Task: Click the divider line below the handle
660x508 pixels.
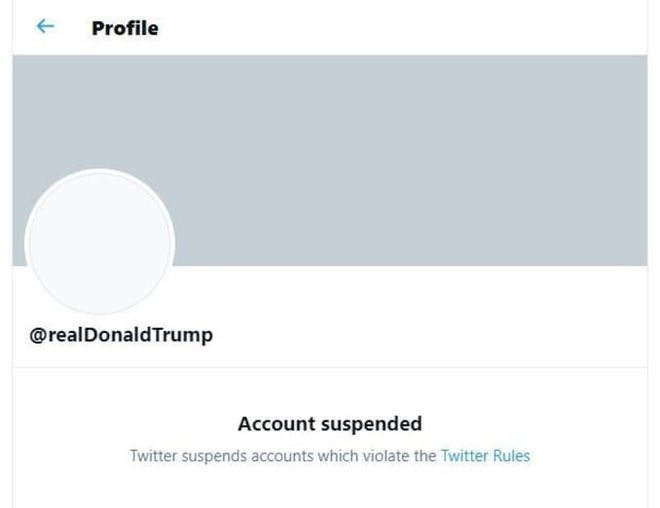Action: (x=330, y=367)
